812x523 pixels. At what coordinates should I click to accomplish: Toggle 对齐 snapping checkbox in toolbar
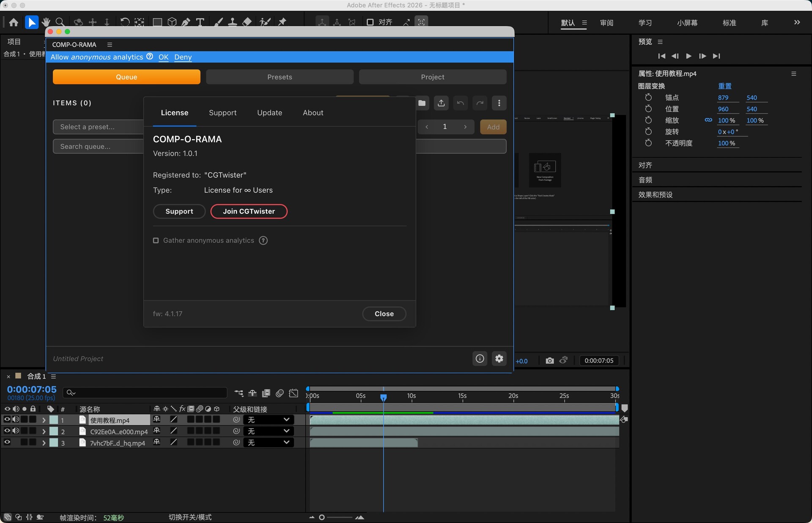tap(370, 22)
